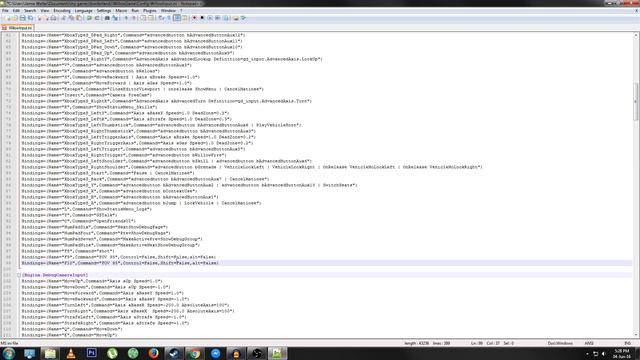Select the WillowInput.ini document tab
The width and height of the screenshot is (640, 360).
click(17, 28)
